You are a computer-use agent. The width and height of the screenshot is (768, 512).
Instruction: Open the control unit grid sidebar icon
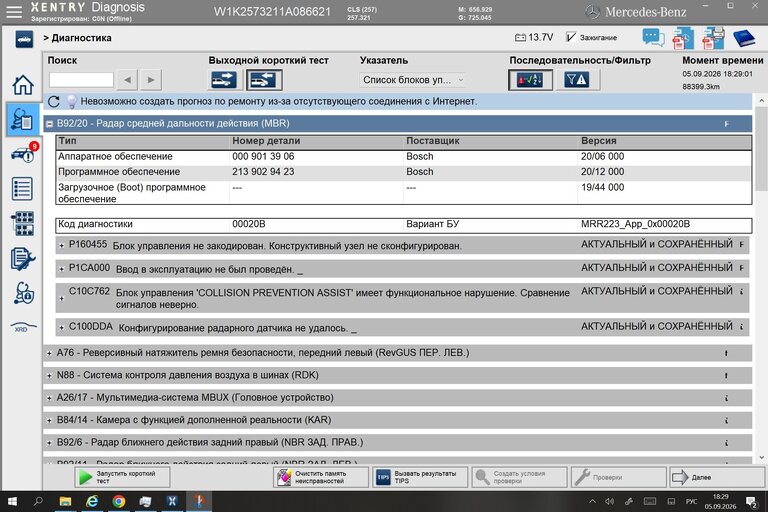coord(23,223)
